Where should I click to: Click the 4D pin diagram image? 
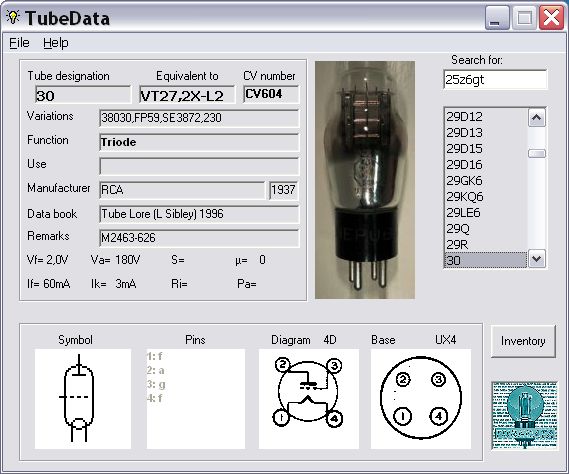click(x=308, y=399)
